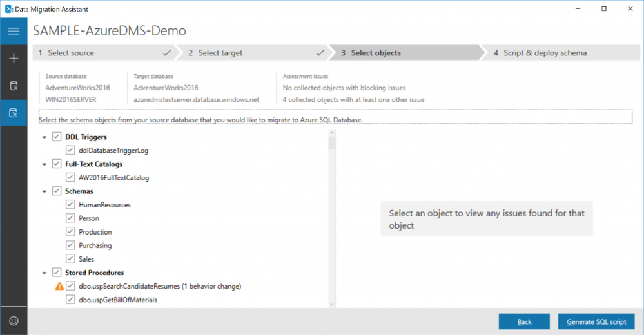Click 'No collected objects with blocking issues' text
Viewport: 644px width, 335px height.
[344, 88]
